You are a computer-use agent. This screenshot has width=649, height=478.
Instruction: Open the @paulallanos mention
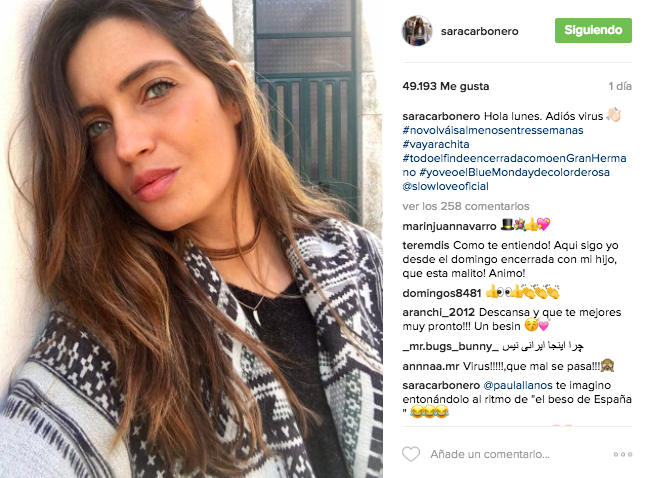coord(518,385)
